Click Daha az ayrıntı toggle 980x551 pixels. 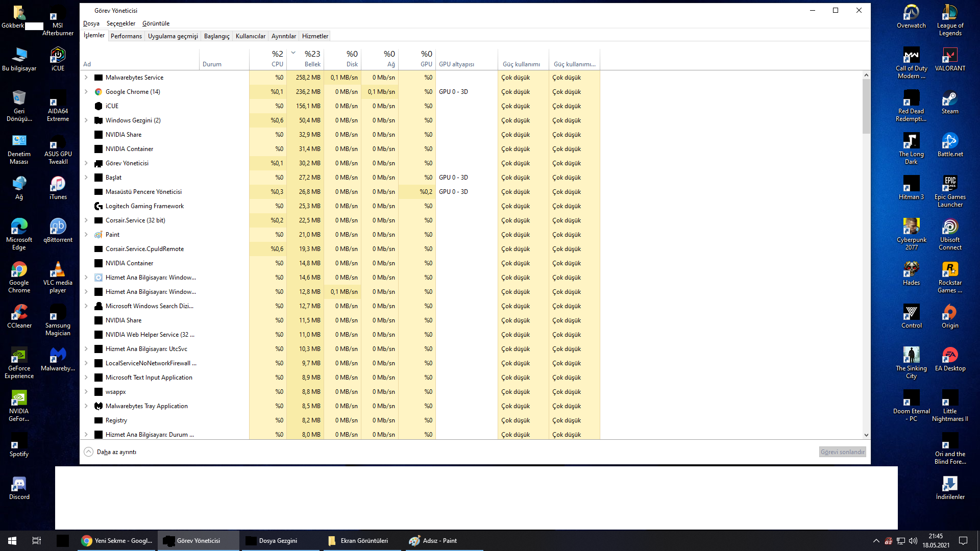click(110, 452)
